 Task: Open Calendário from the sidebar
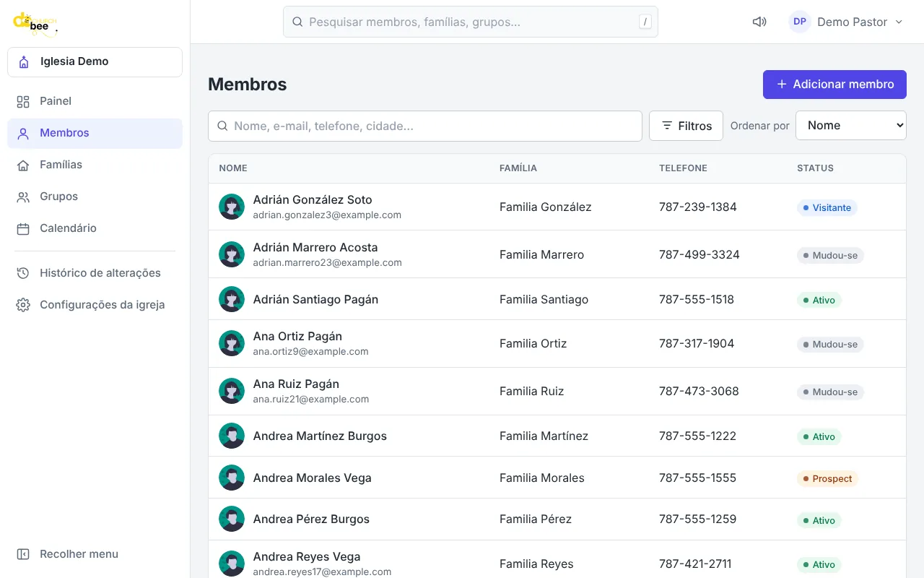[95, 228]
